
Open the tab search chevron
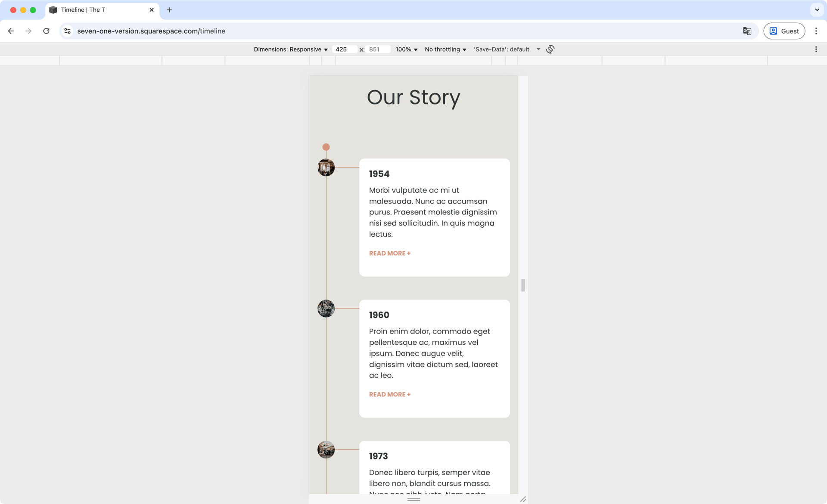[817, 10]
